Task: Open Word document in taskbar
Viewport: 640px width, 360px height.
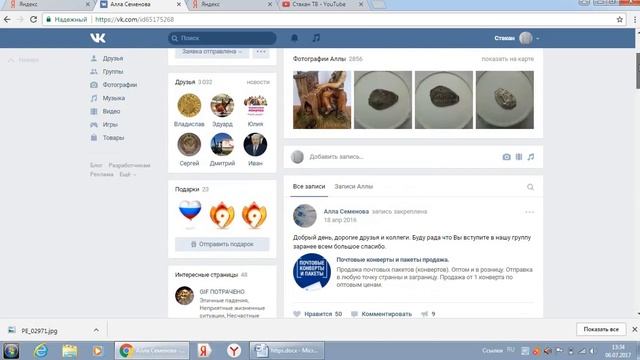Action: (x=287, y=351)
